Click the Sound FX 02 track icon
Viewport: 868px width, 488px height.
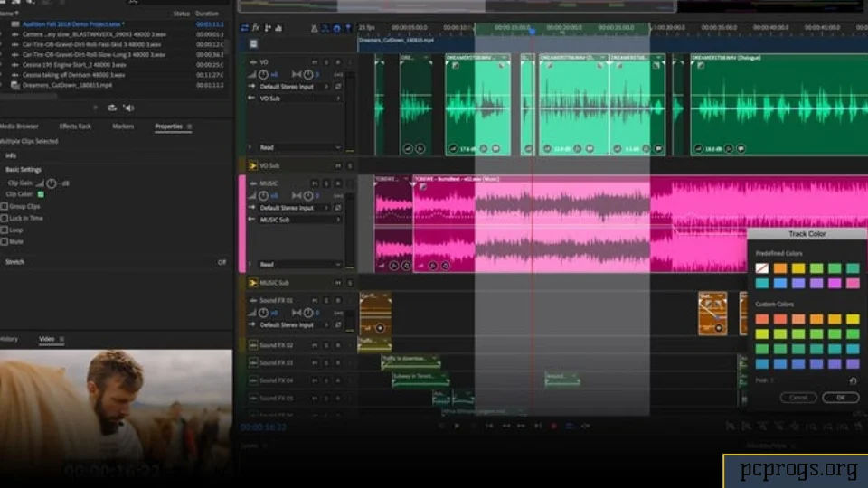pyautogui.click(x=253, y=345)
